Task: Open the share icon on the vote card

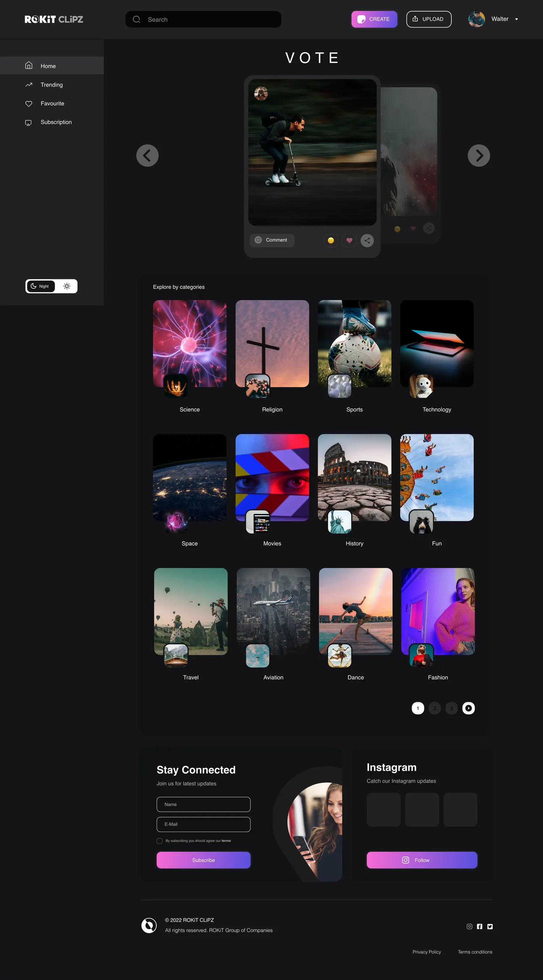Action: 367,241
